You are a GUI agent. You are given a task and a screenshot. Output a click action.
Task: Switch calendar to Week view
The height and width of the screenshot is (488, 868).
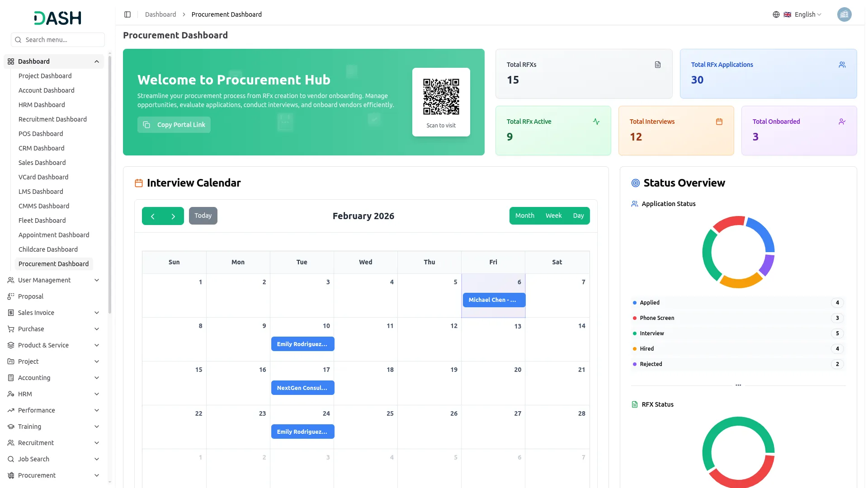click(553, 216)
